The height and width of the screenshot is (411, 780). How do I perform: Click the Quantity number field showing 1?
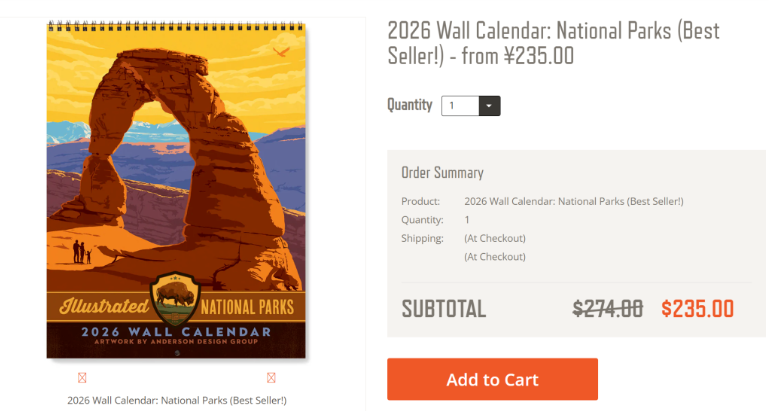click(459, 105)
